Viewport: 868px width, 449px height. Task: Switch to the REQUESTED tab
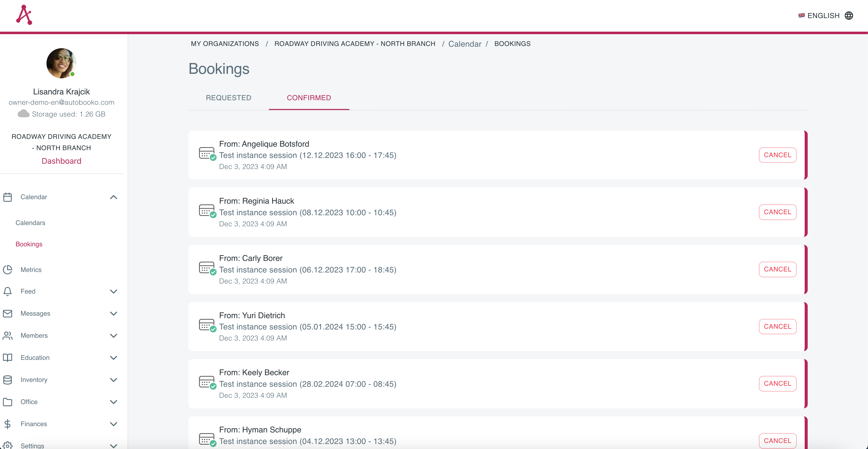click(x=228, y=98)
